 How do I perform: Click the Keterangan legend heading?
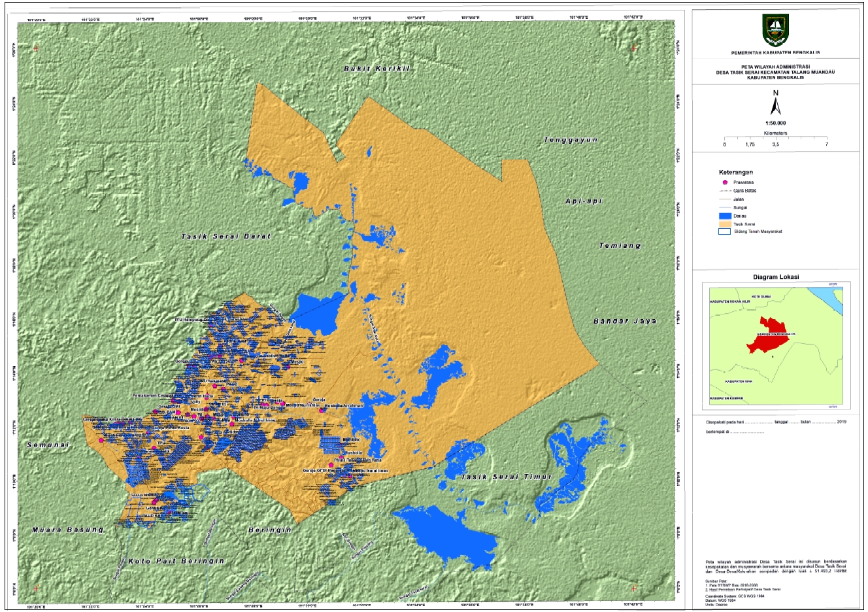736,173
